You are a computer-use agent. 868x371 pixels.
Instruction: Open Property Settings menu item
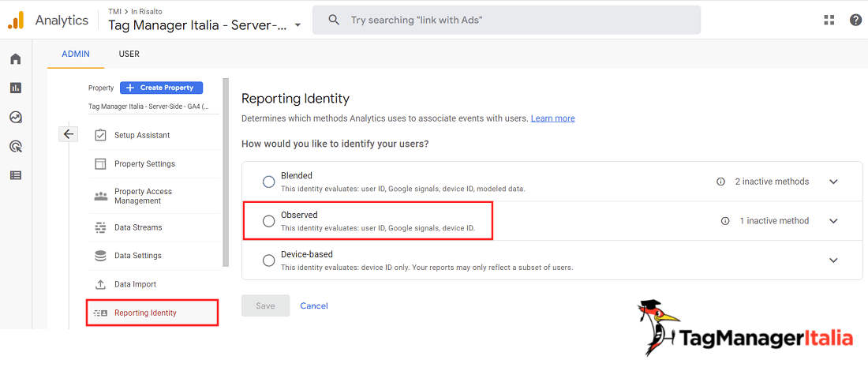pyautogui.click(x=154, y=164)
